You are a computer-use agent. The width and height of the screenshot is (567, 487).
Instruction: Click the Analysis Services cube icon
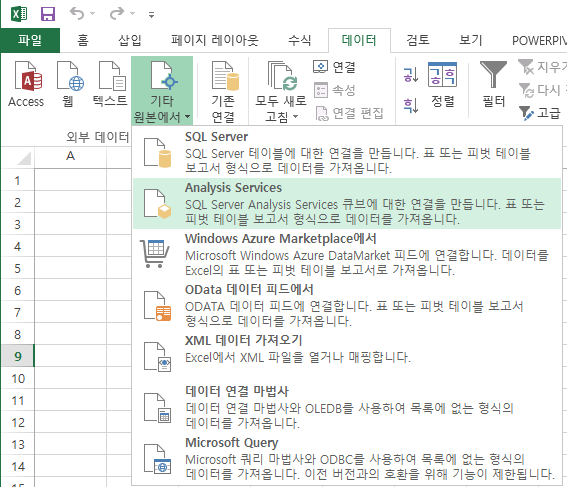coord(157,204)
